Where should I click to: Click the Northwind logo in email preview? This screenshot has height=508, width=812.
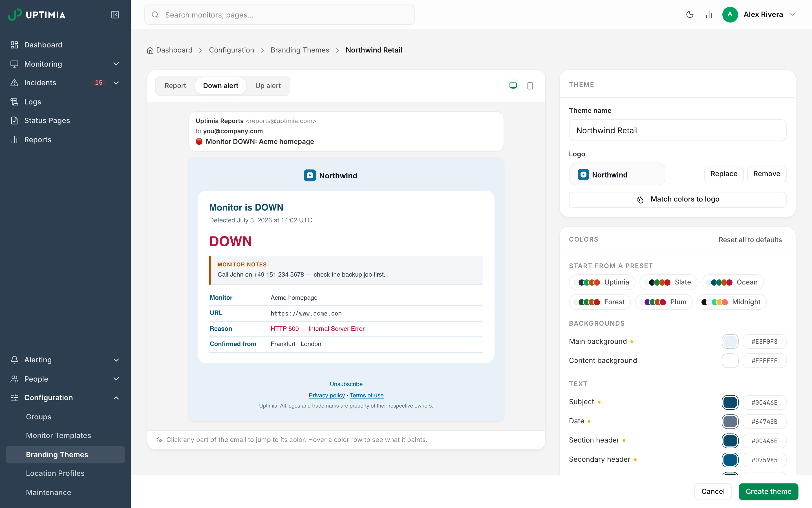coord(330,175)
